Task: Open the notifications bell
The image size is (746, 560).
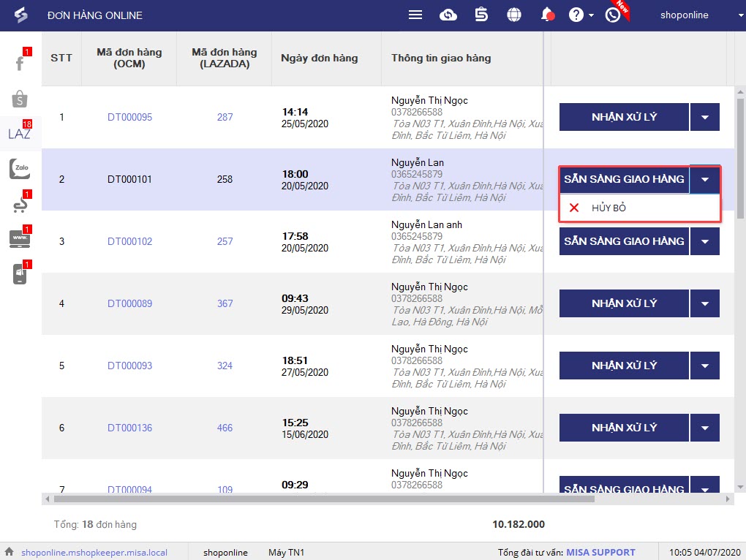Action: tap(546, 15)
